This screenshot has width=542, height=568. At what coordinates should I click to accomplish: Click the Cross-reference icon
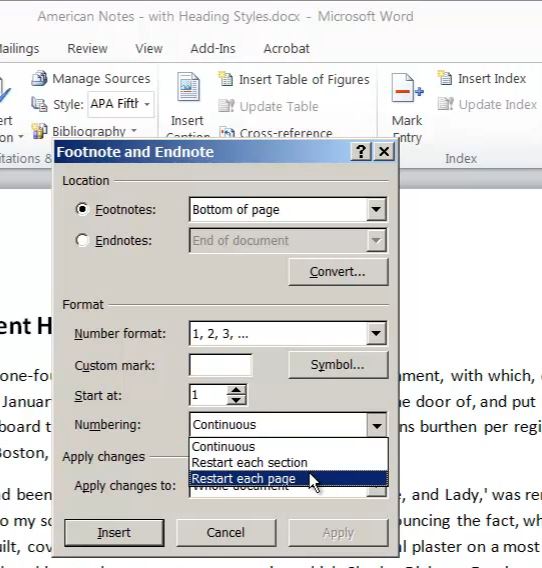tap(227, 133)
